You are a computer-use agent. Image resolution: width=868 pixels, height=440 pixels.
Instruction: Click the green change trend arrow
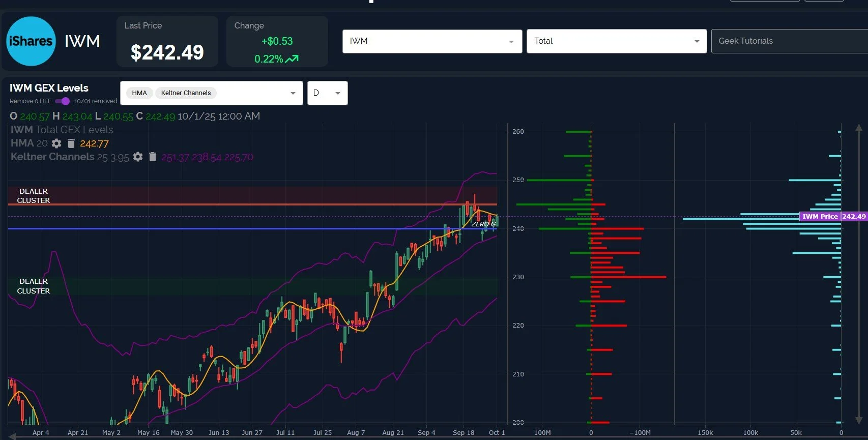(x=292, y=59)
